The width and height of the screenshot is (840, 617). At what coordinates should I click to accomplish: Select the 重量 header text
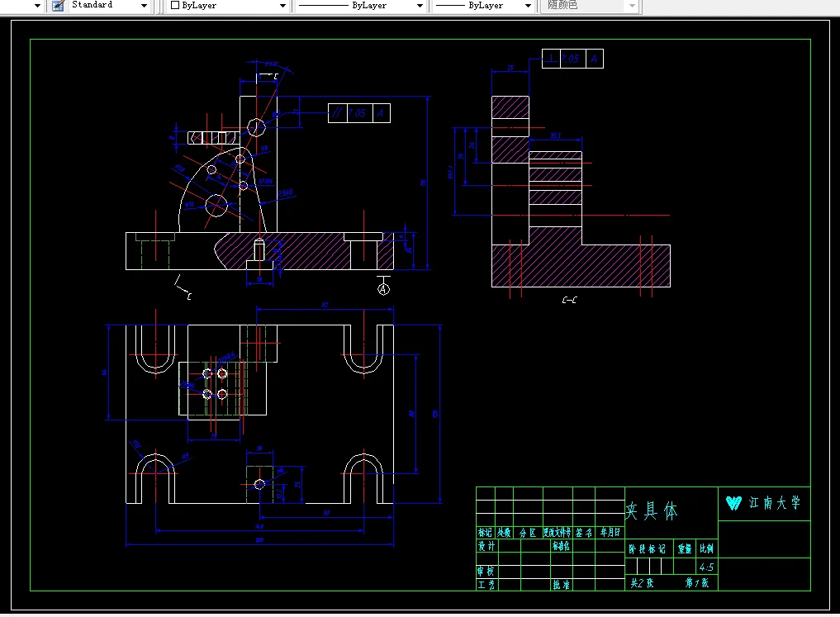coord(685,549)
